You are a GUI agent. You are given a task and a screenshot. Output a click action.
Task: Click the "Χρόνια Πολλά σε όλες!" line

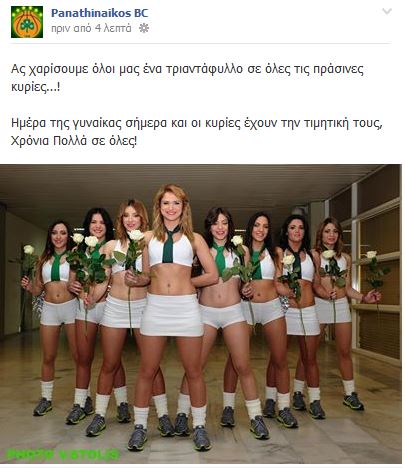[74, 141]
